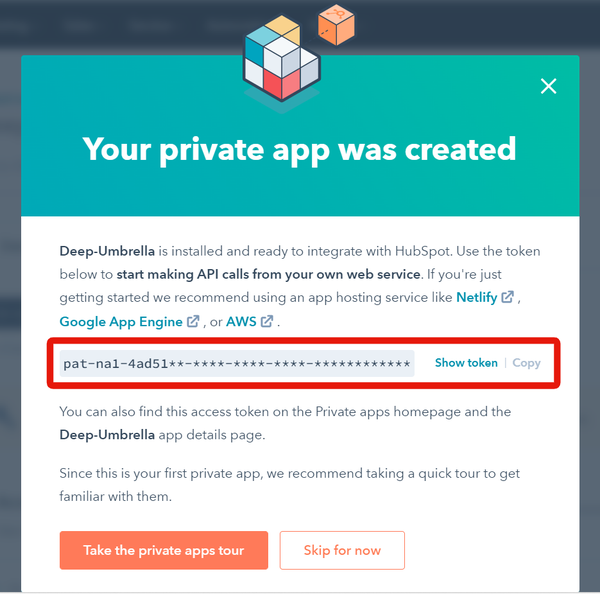Viewport: 600px width, 594px height.
Task: Click the external-link icon after Google App Engine
Action: point(193,321)
